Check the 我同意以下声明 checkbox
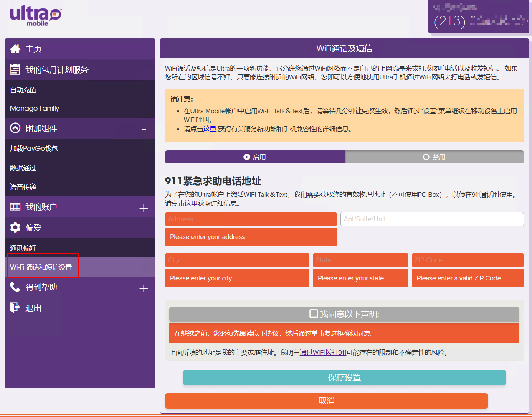The image size is (532, 417). click(x=314, y=314)
